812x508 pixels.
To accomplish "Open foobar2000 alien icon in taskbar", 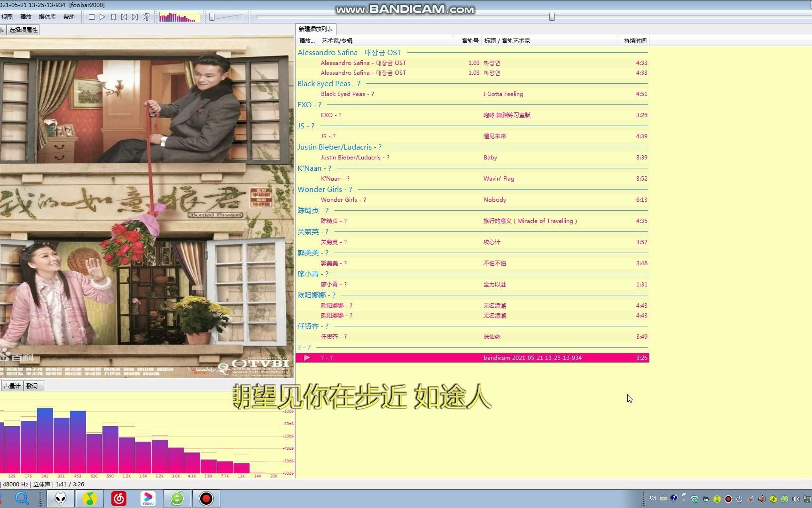I will (61, 499).
